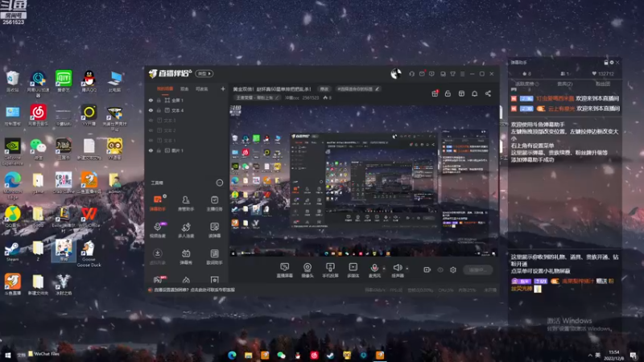Open File Explorer in taskbar
644x362 pixels.
pos(249,355)
